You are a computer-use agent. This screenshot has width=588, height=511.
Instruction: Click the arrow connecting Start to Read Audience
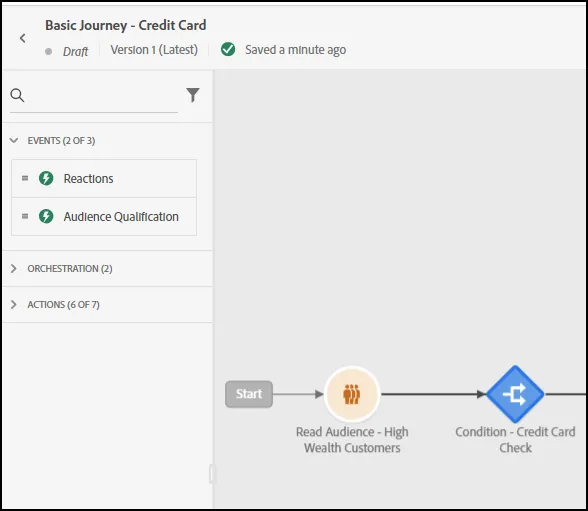pos(298,394)
